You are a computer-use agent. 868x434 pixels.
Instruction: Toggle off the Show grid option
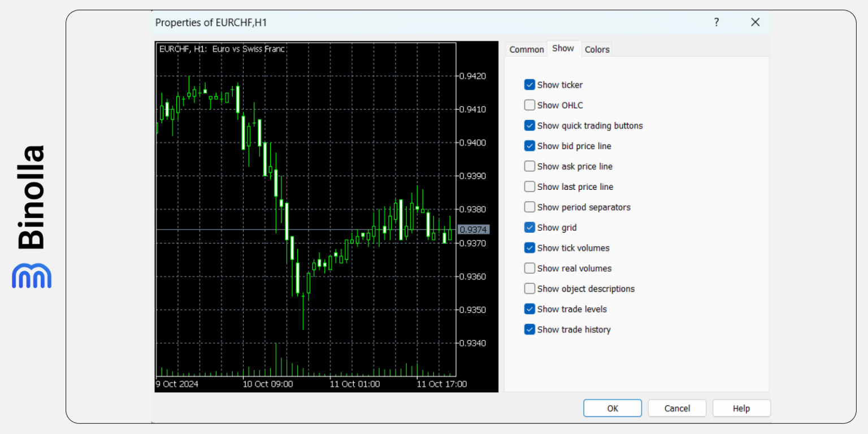coord(530,227)
